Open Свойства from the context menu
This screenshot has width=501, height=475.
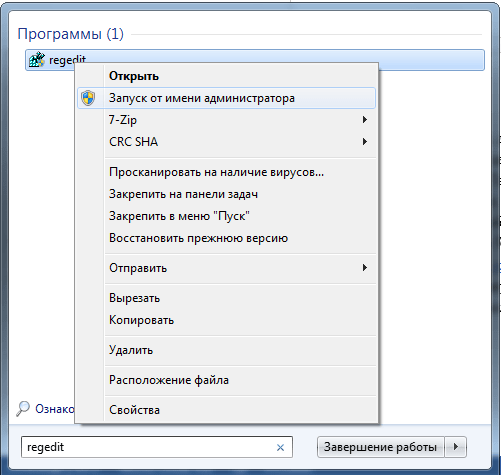pyautogui.click(x=226, y=410)
